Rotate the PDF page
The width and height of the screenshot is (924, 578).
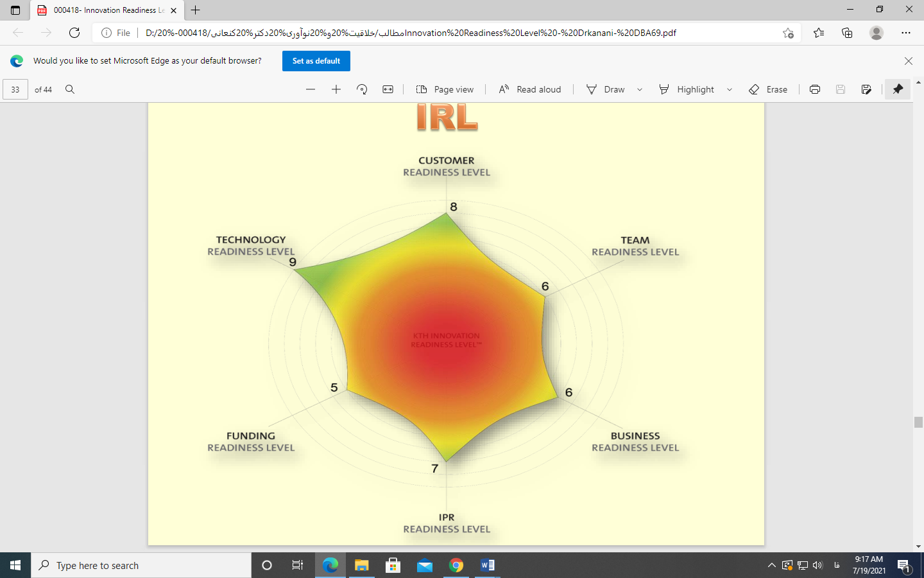pyautogui.click(x=362, y=89)
